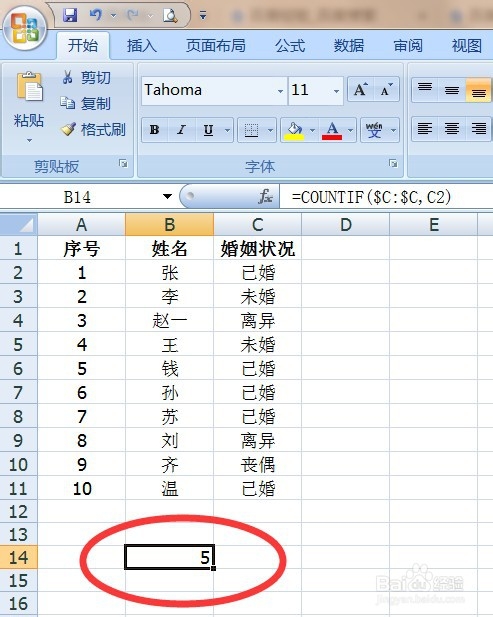This screenshot has height=617, width=493.
Task: Switch to the 开始 ribbon tab
Action: point(83,45)
